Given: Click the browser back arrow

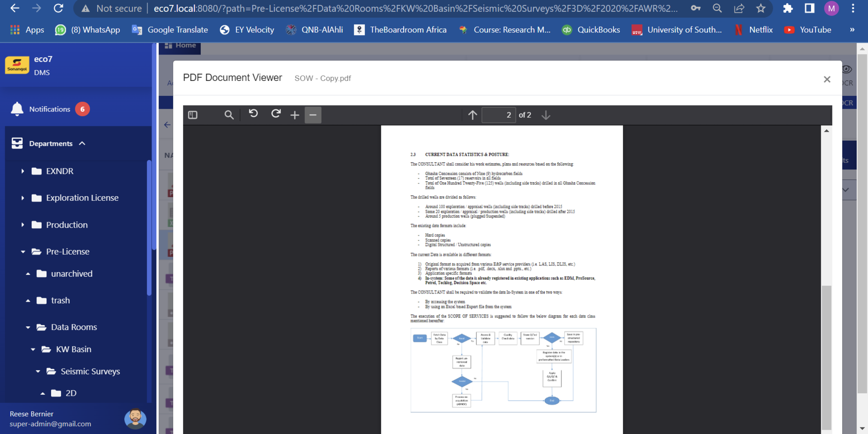Looking at the screenshot, I should point(15,8).
